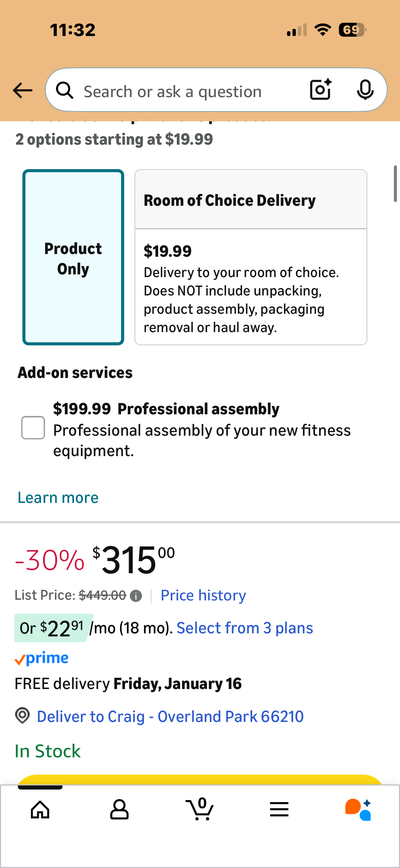The height and width of the screenshot is (868, 400).
Task: Tap the camera lens search icon
Action: (x=320, y=90)
